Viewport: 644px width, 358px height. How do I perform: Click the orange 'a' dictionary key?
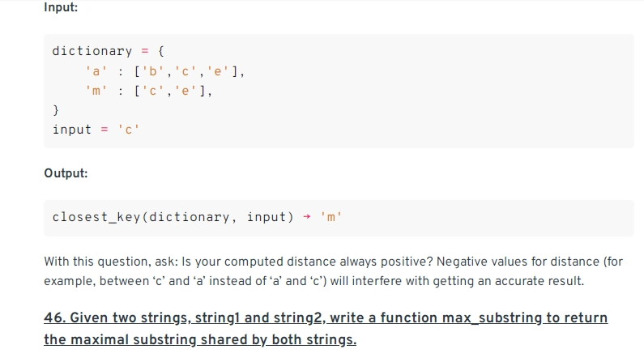point(96,71)
